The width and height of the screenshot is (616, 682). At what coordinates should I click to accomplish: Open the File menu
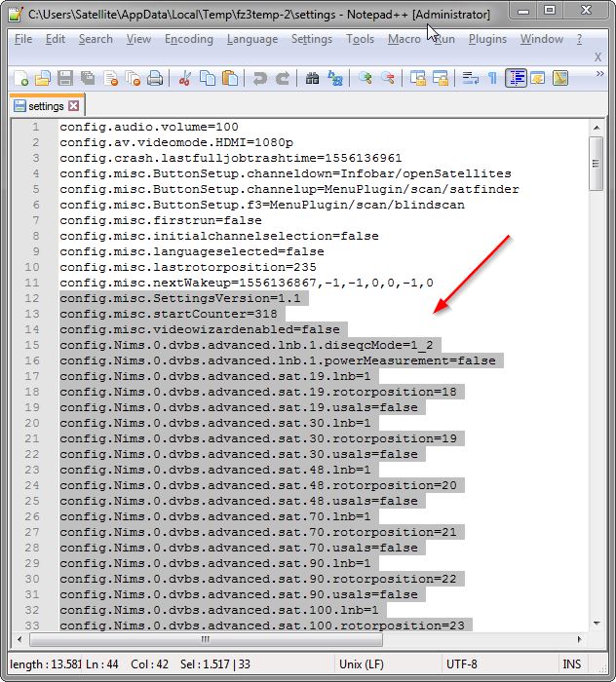pyautogui.click(x=23, y=39)
